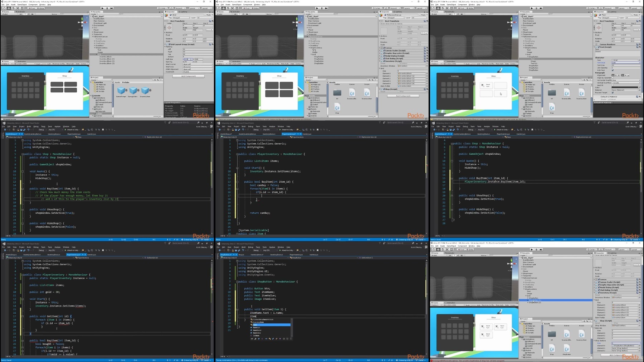The width and height of the screenshot is (644, 362).
Task: Select Hand tool in Unity window inspecting Grid
Action: coord(4,8)
